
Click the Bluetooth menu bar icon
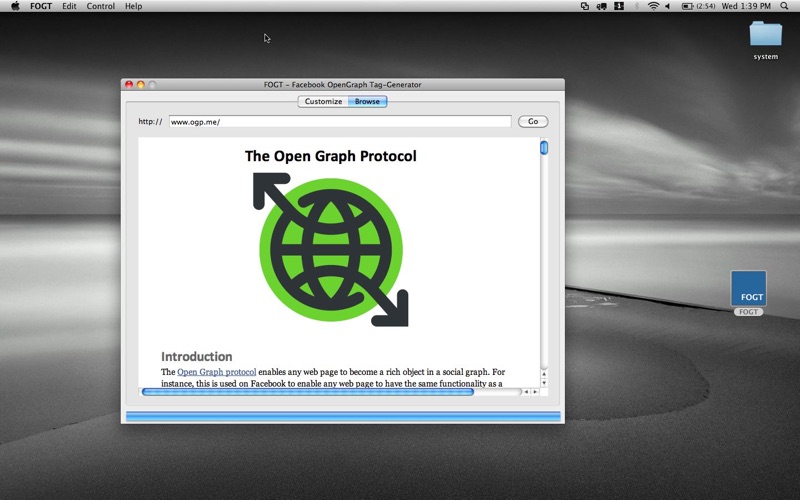click(x=637, y=6)
